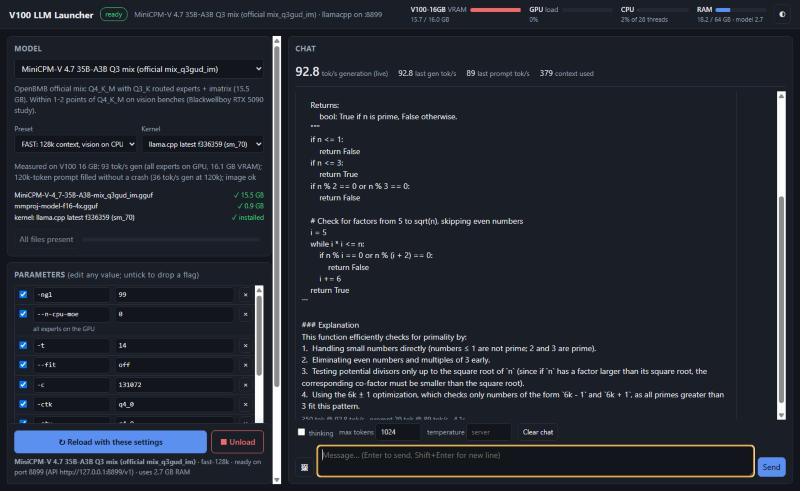Remove the --n-cpu-moe parameter with its ×
Viewport: 800px width, 491px height.
[245, 314]
